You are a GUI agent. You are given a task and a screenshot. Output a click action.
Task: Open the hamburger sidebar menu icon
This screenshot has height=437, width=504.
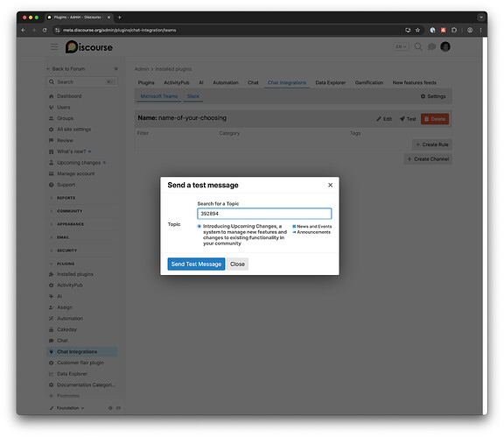54,47
